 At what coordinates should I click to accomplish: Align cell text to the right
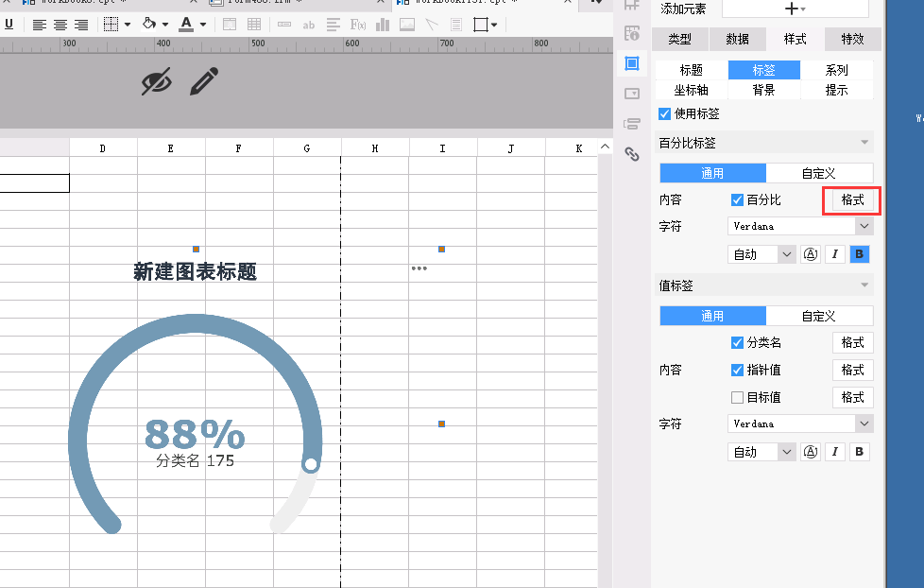pyautogui.click(x=80, y=25)
